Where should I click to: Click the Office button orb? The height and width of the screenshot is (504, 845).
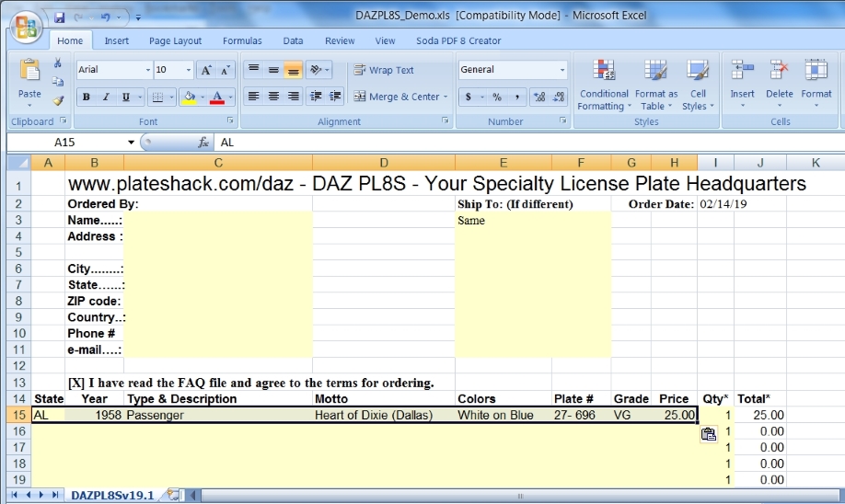pos(26,27)
